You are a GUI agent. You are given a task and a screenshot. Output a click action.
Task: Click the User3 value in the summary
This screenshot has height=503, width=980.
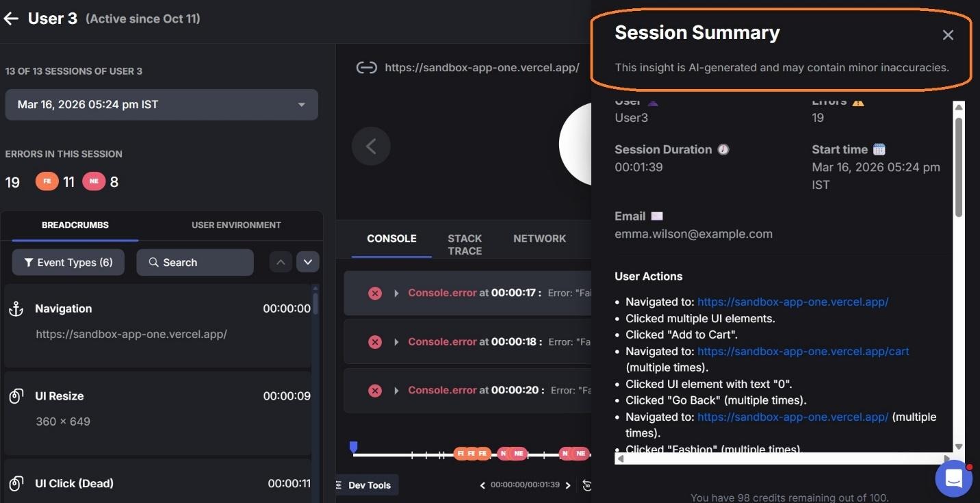(x=631, y=118)
